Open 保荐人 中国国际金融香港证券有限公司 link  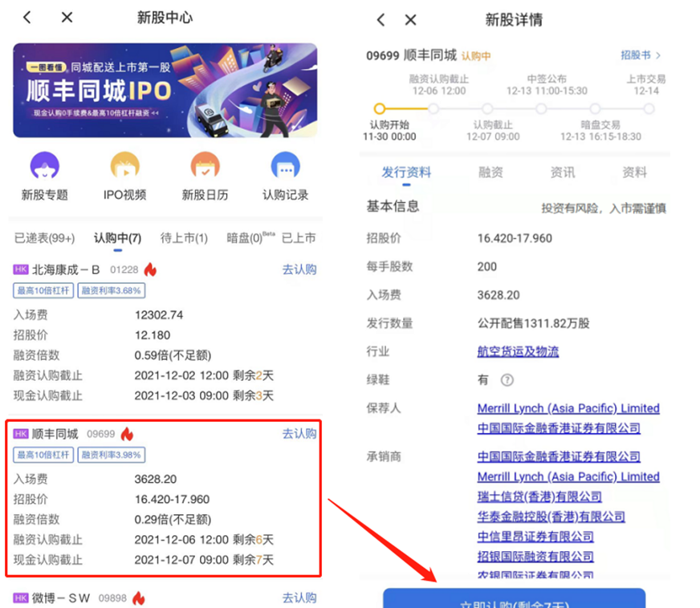tap(559, 428)
